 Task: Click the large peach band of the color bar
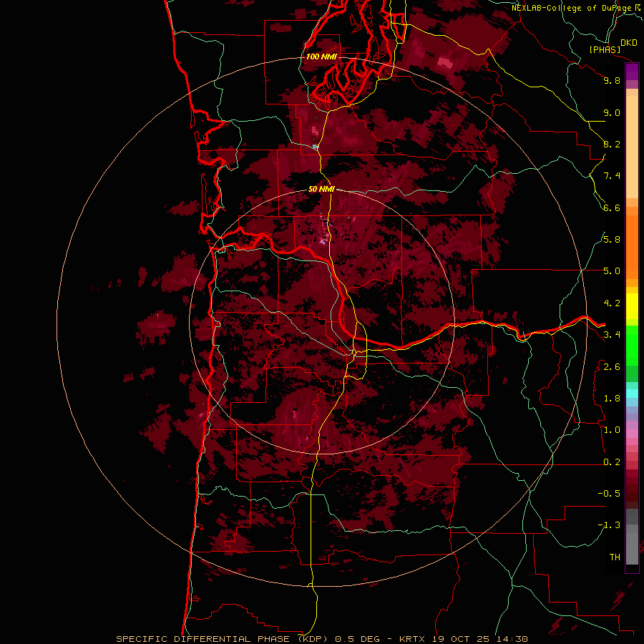tap(632, 147)
